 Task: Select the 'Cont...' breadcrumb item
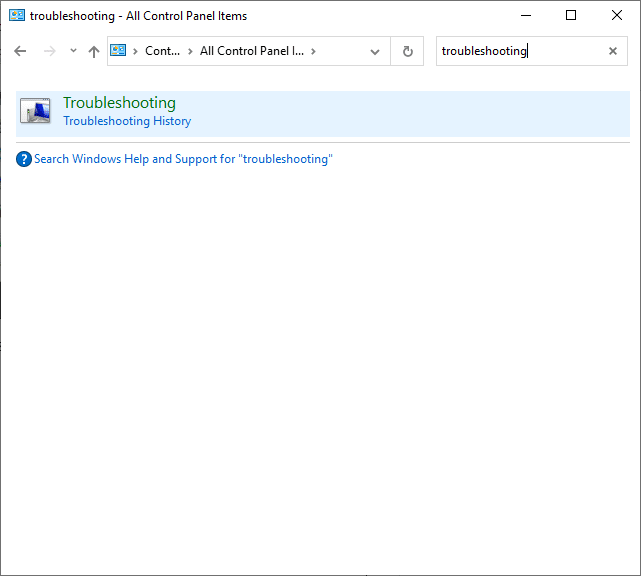pyautogui.click(x=162, y=51)
